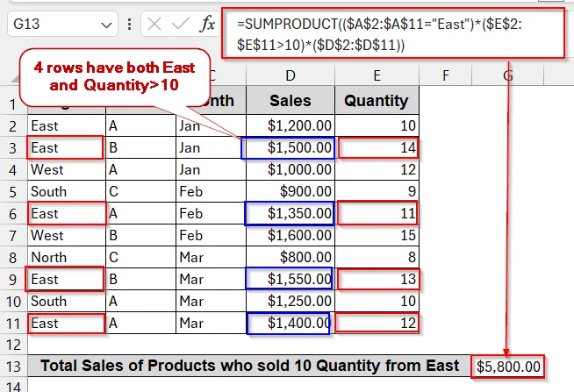Select Jan cell in row 4
This screenshot has height=392, width=574.
(x=211, y=169)
